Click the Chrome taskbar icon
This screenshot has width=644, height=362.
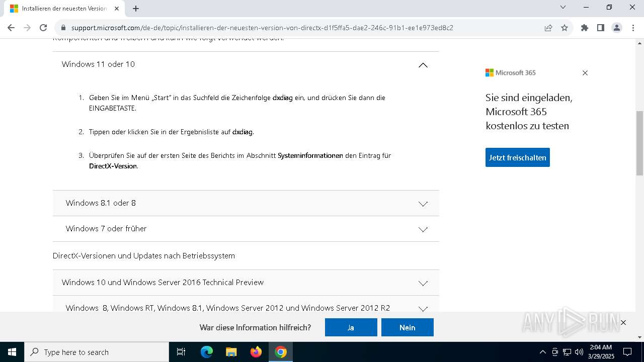[x=281, y=352]
